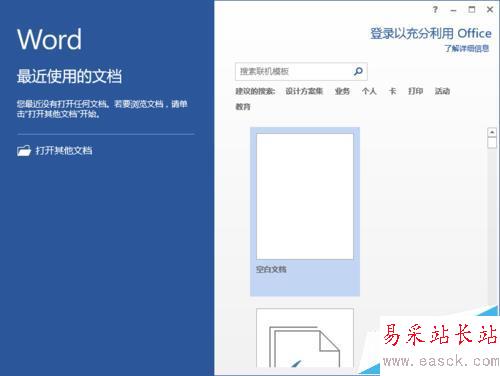Screen dimensions: 500x376
Task: Select the 个人 suggested search
Action: click(369, 91)
